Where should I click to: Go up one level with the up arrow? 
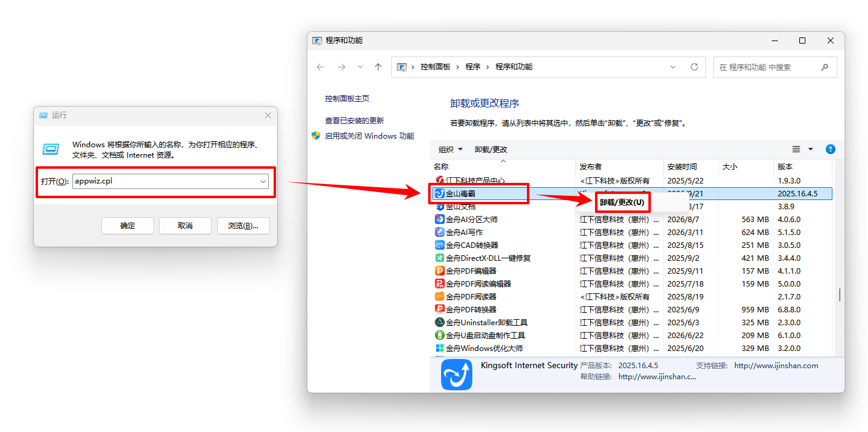tap(378, 67)
